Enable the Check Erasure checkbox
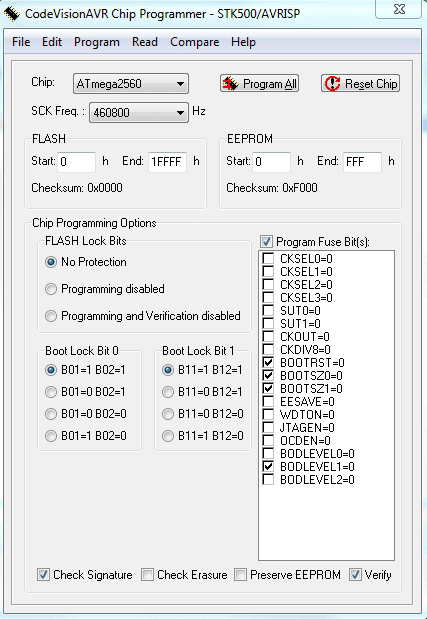The width and height of the screenshot is (427, 619). [148, 575]
